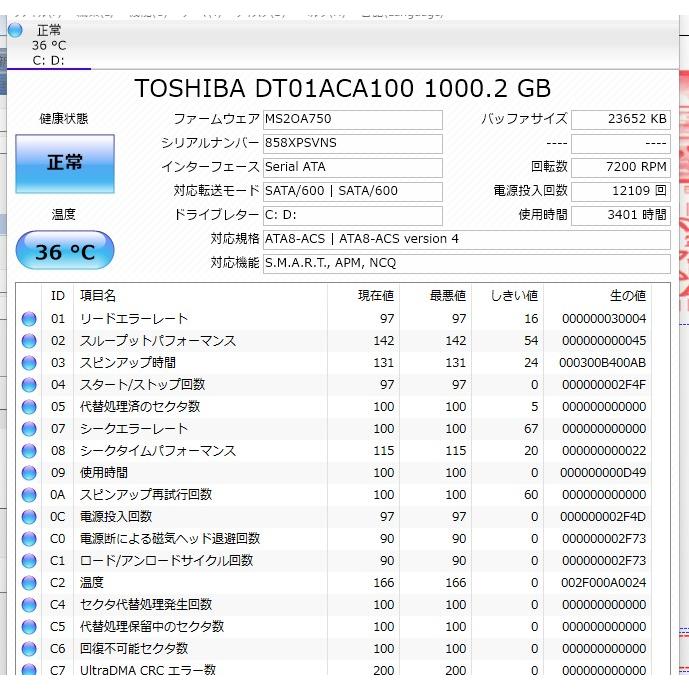Click the status icon in row 07

[x=29, y=429]
